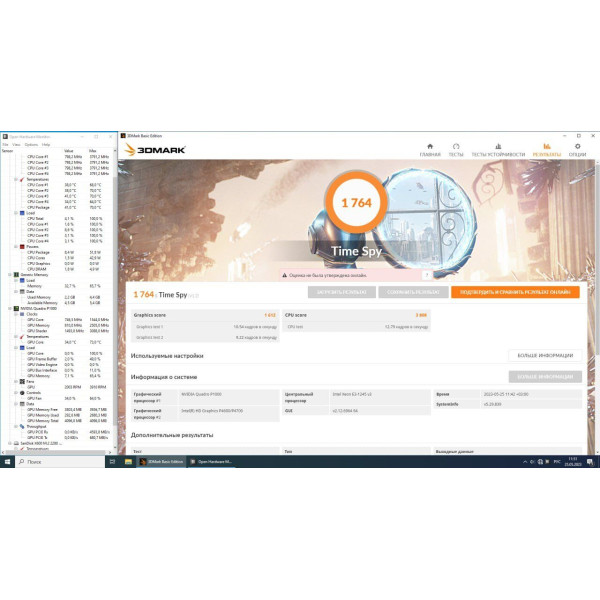
Task: Select the CPU Graphics power row
Action: pos(57,263)
